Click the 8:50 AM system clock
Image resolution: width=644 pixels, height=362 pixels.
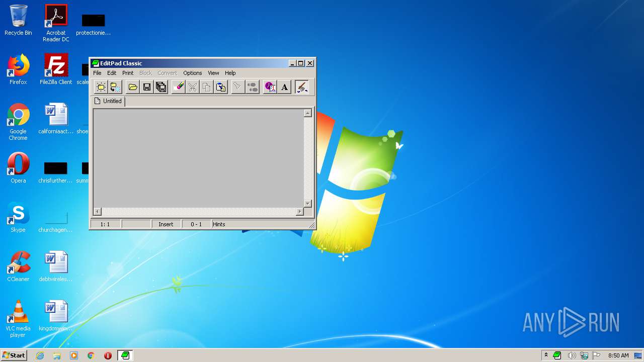point(618,355)
